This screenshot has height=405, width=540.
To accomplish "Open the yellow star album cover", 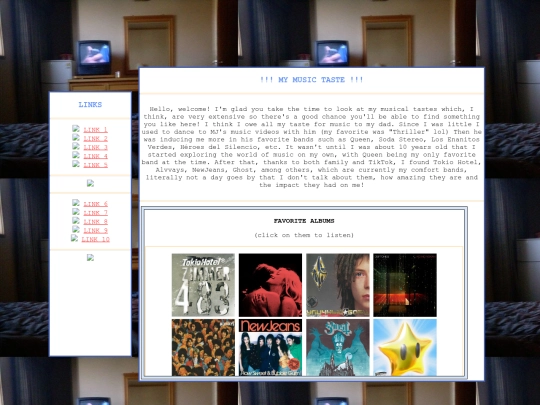I will pyautogui.click(x=405, y=347).
